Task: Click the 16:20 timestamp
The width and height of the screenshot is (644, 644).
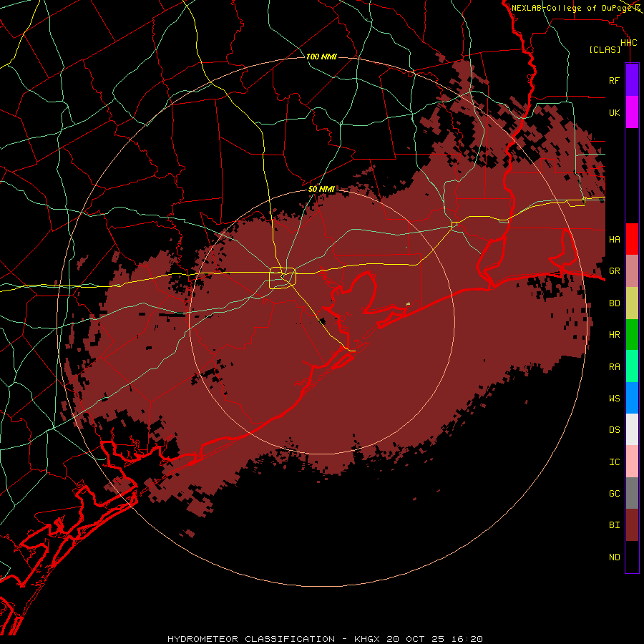Action: click(466, 639)
